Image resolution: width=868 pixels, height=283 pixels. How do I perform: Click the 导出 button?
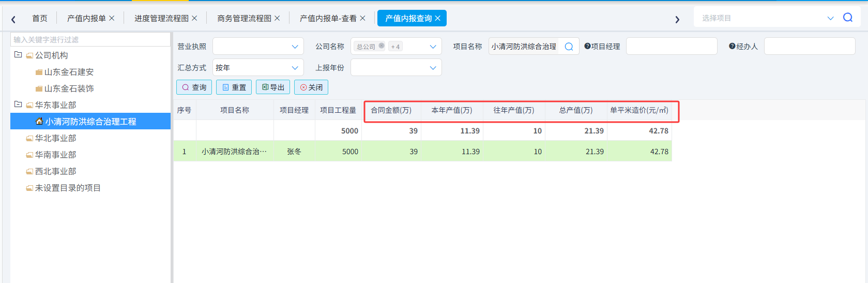(273, 87)
